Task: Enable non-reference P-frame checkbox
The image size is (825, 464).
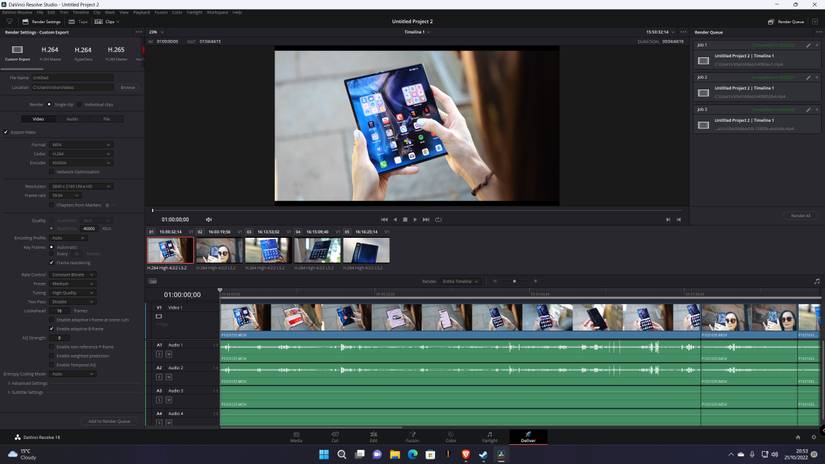Action: click(52, 347)
